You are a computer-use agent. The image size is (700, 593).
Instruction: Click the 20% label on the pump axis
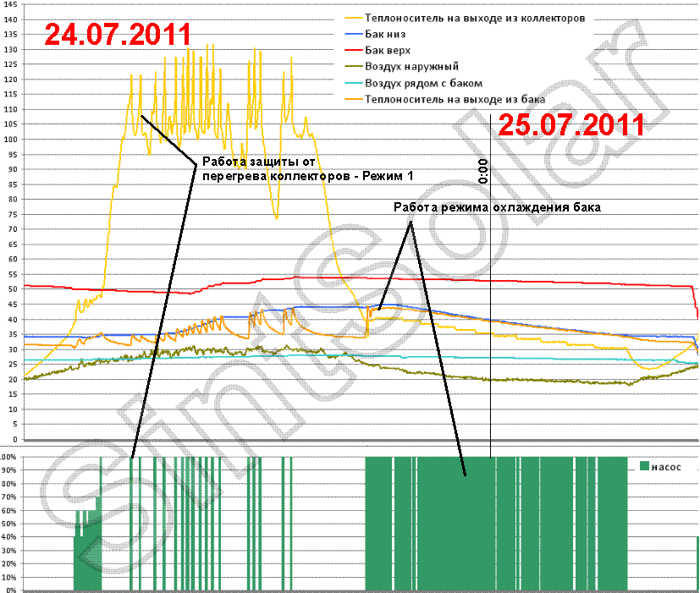click(x=9, y=563)
